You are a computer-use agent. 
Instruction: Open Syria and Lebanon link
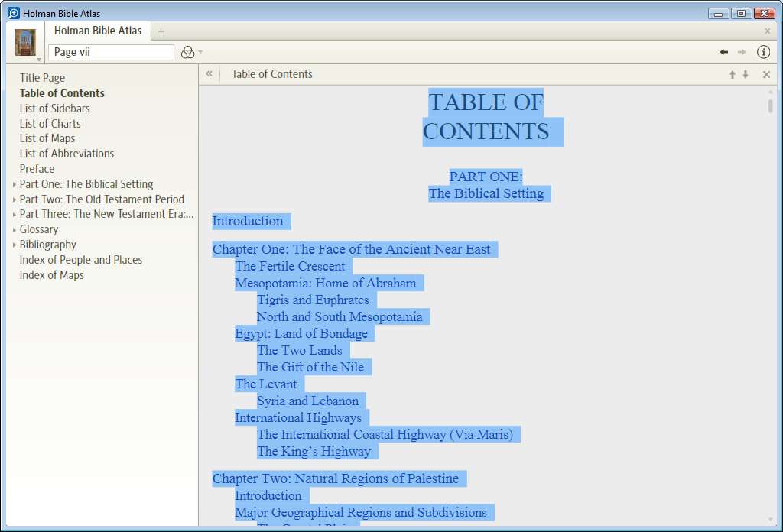coord(307,401)
